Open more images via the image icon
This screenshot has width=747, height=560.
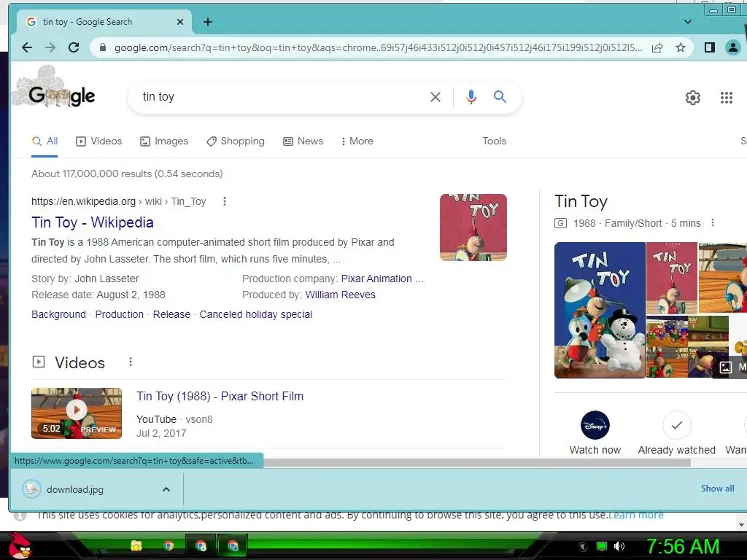click(x=726, y=367)
